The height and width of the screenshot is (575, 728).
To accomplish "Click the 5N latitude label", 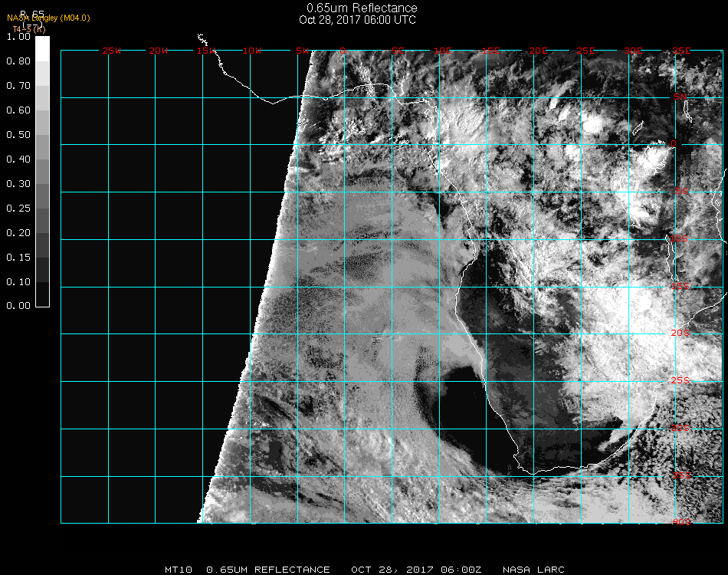I will coord(680,97).
